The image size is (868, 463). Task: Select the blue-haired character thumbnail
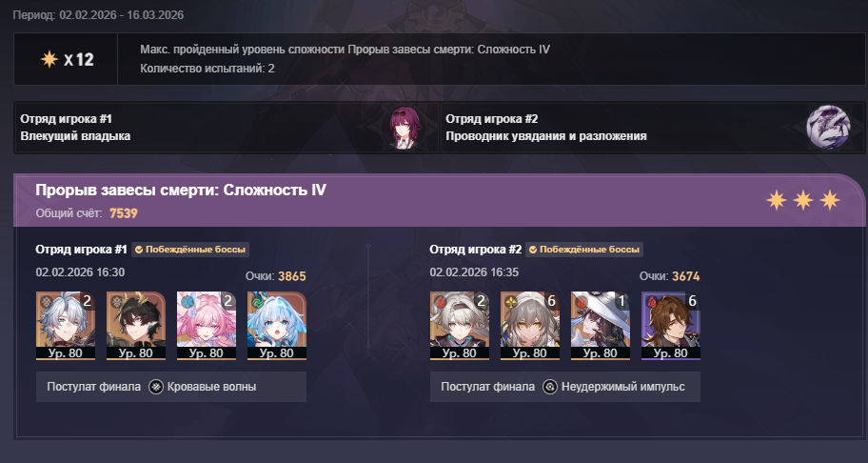[x=277, y=326]
